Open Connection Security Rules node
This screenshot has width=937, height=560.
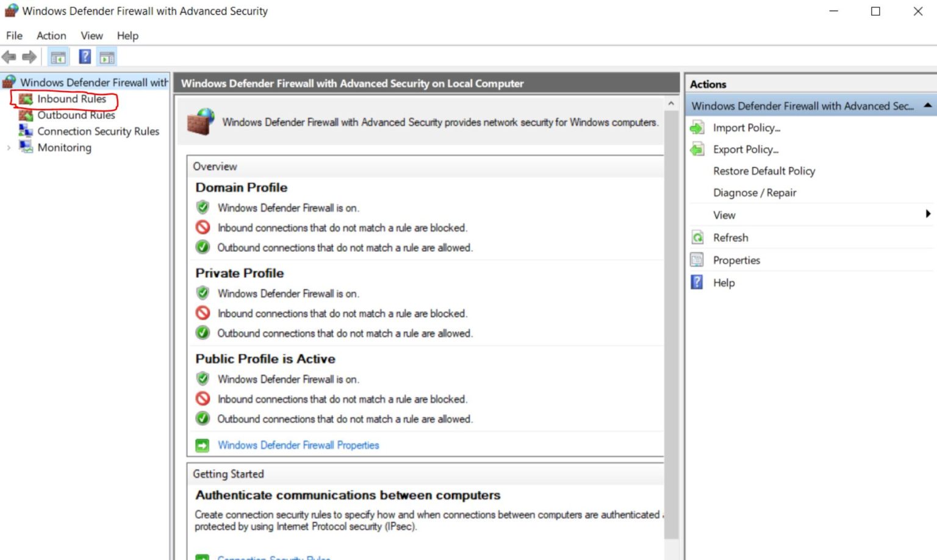(x=98, y=131)
